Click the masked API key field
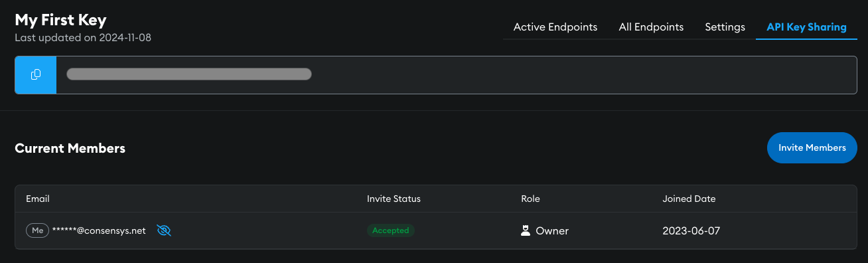The image size is (868, 263). [x=457, y=75]
